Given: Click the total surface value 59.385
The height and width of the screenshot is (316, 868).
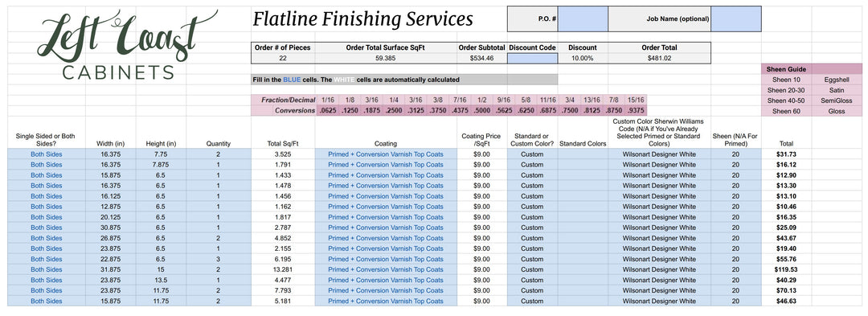Looking at the screenshot, I should pyautogui.click(x=386, y=58).
